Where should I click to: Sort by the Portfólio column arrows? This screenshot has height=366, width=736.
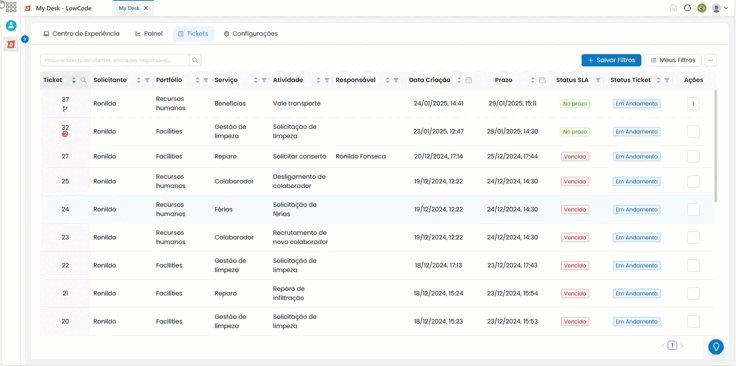(x=197, y=80)
